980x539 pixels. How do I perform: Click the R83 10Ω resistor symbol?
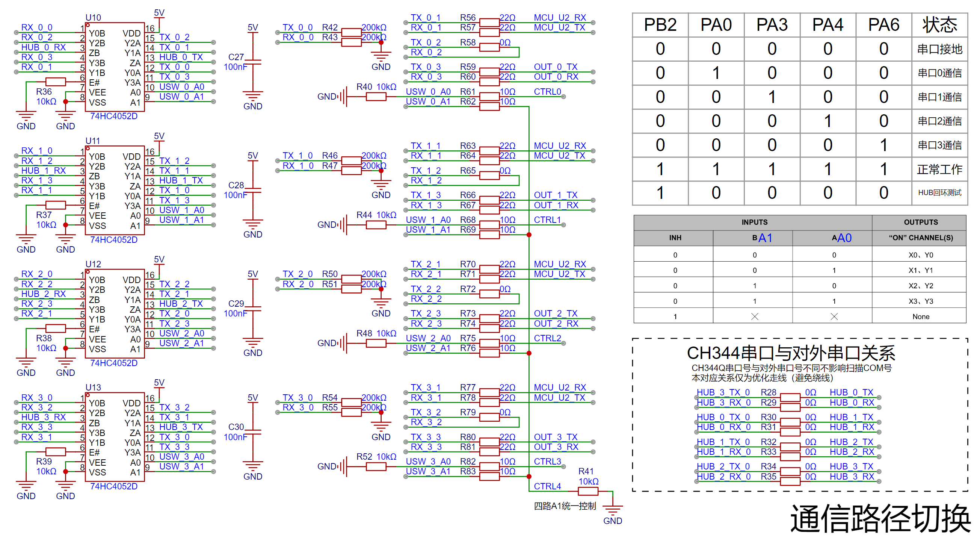tap(489, 477)
